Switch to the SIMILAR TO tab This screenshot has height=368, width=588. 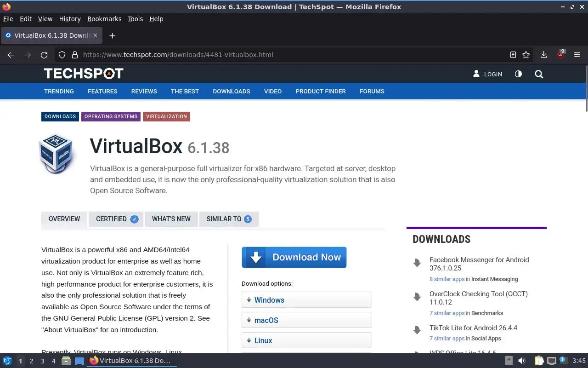(x=229, y=219)
